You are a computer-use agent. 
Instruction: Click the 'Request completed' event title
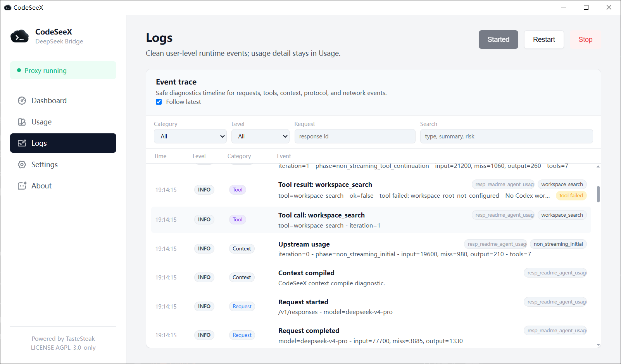click(309, 331)
